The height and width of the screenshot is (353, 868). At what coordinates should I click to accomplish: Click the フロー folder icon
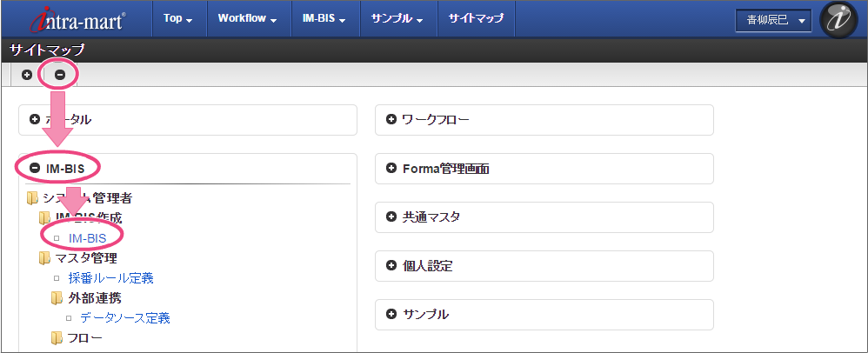coord(57,337)
